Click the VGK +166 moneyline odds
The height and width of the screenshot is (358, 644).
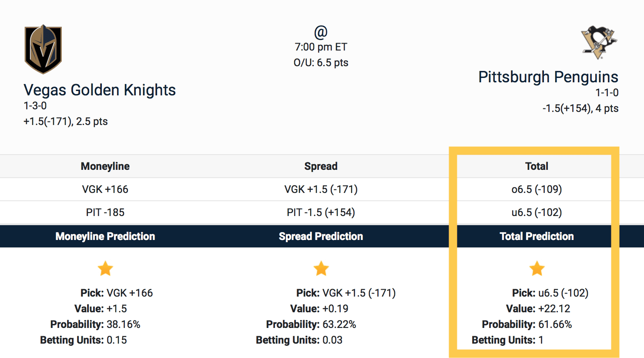[105, 189]
